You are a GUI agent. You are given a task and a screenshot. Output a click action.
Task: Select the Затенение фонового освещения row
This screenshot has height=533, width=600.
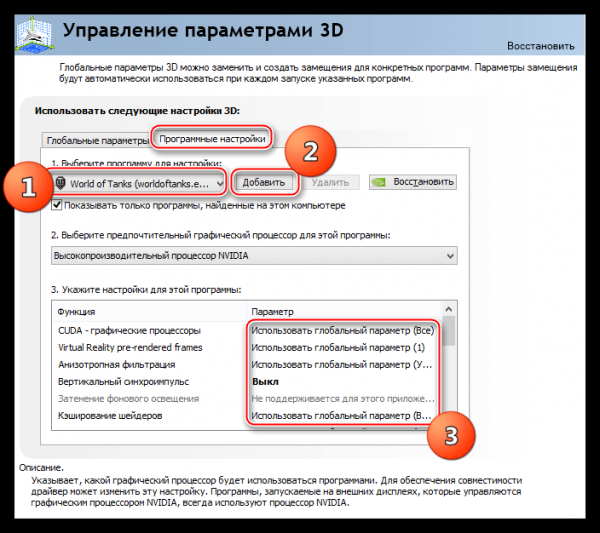click(247, 399)
